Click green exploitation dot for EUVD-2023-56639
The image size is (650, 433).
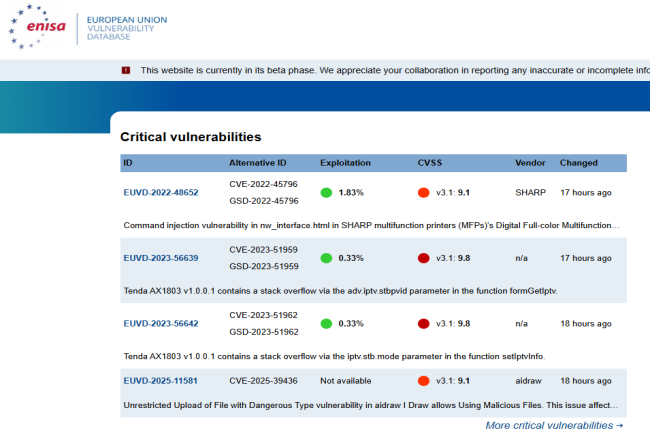[x=326, y=258]
